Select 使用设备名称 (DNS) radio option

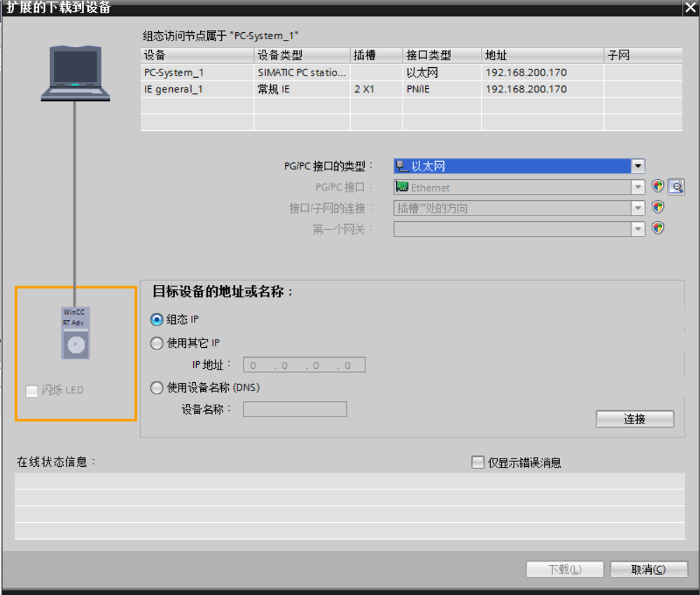coord(157,387)
